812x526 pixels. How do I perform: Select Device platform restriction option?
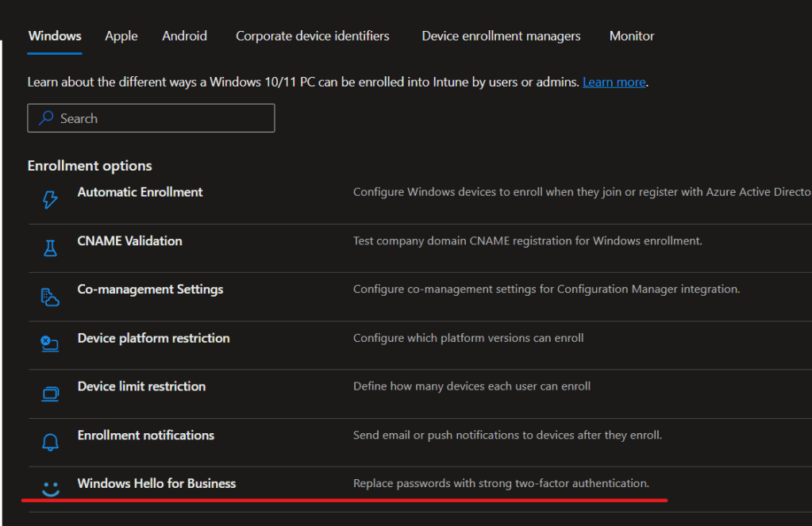click(x=153, y=338)
